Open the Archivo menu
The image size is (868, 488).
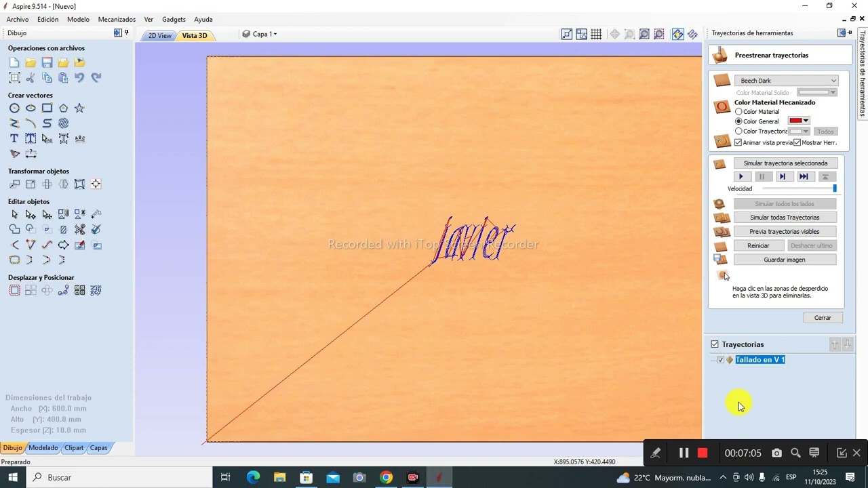pos(18,20)
